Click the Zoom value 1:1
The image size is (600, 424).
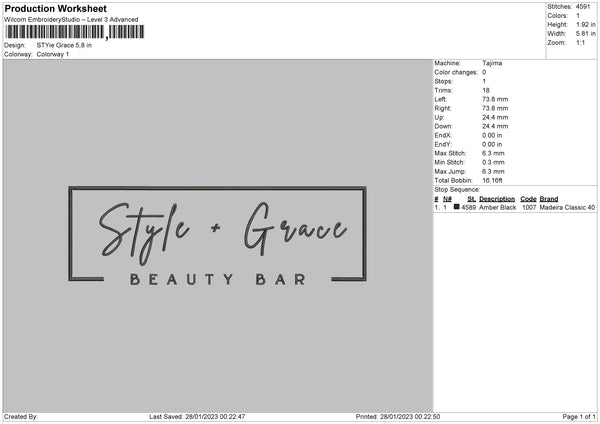click(580, 42)
